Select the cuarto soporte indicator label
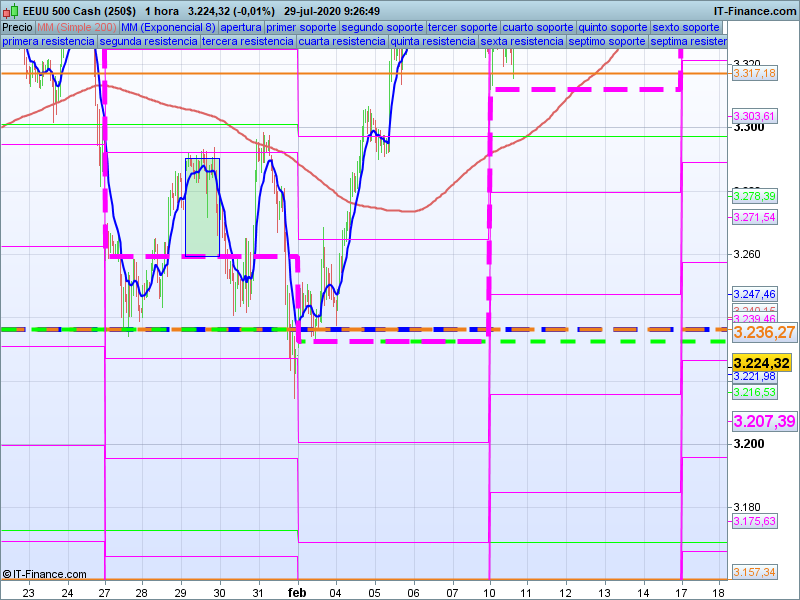Viewport: 800px width, 600px height. pyautogui.click(x=538, y=27)
